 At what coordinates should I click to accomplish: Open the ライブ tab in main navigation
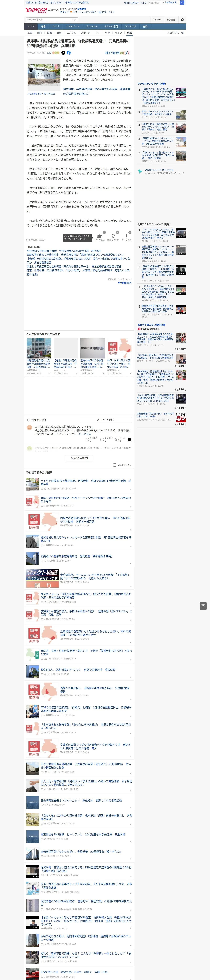(56, 27)
